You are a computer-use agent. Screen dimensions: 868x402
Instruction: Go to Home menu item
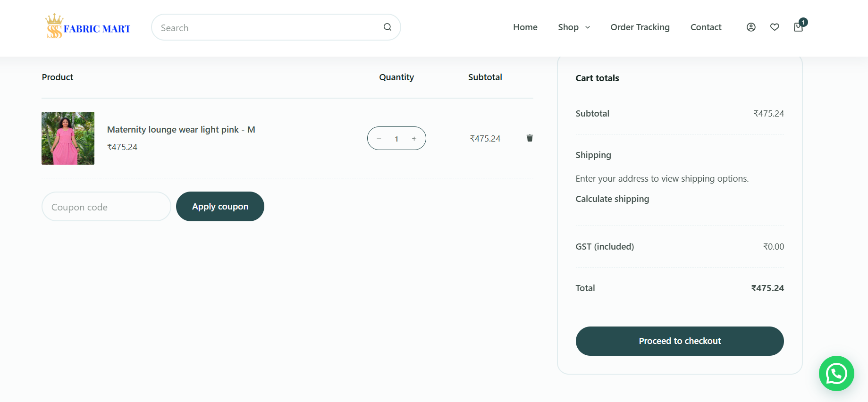point(525,27)
